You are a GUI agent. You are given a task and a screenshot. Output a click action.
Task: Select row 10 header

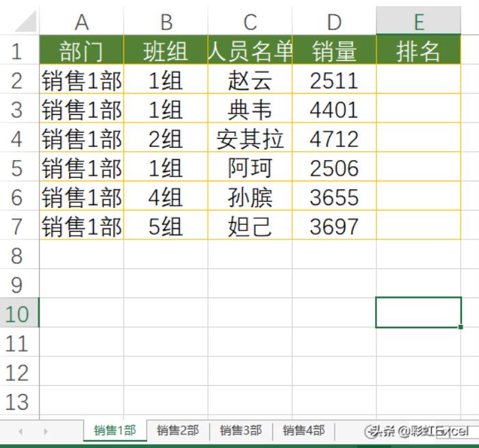coord(18,313)
